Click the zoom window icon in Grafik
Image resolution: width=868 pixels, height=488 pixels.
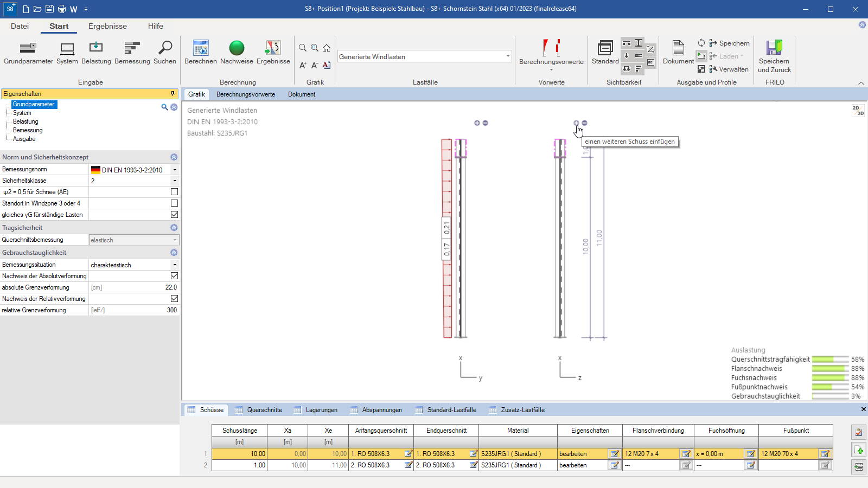[315, 48]
